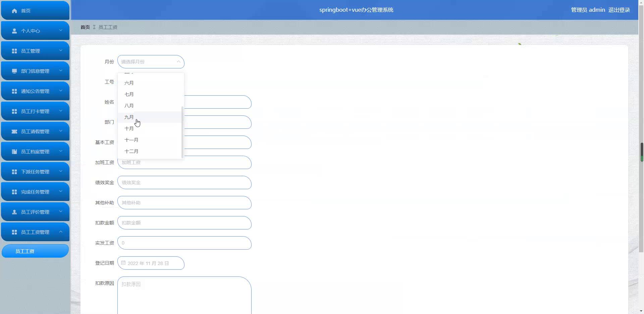
Task: Click the grid icon beside 员工打卡管理
Action: click(x=14, y=111)
